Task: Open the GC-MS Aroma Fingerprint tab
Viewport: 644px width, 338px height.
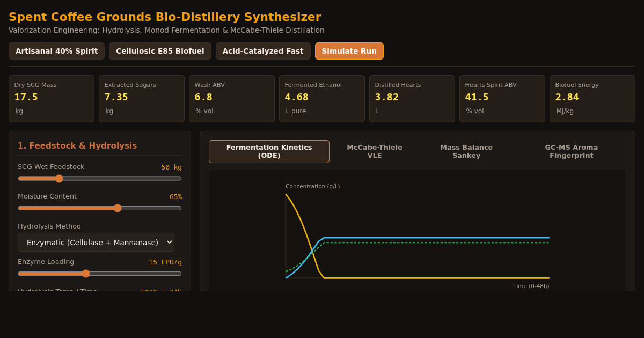Action: coord(572,151)
